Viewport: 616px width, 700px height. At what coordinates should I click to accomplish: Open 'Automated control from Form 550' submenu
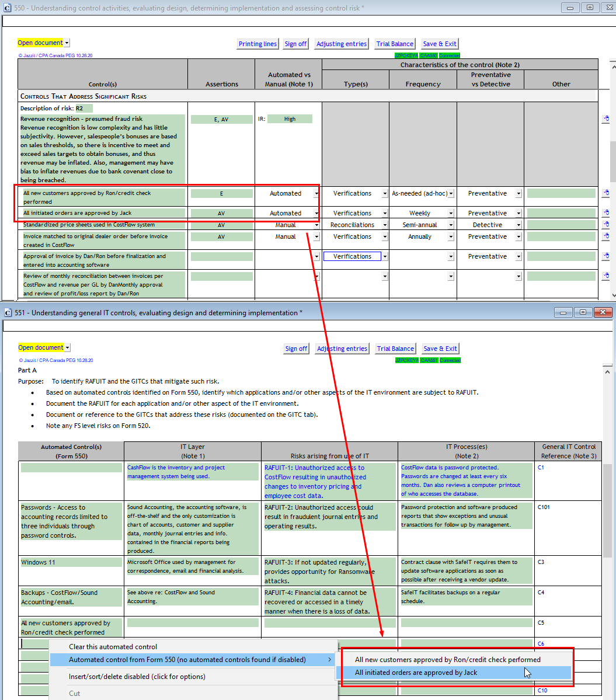pos(193,659)
